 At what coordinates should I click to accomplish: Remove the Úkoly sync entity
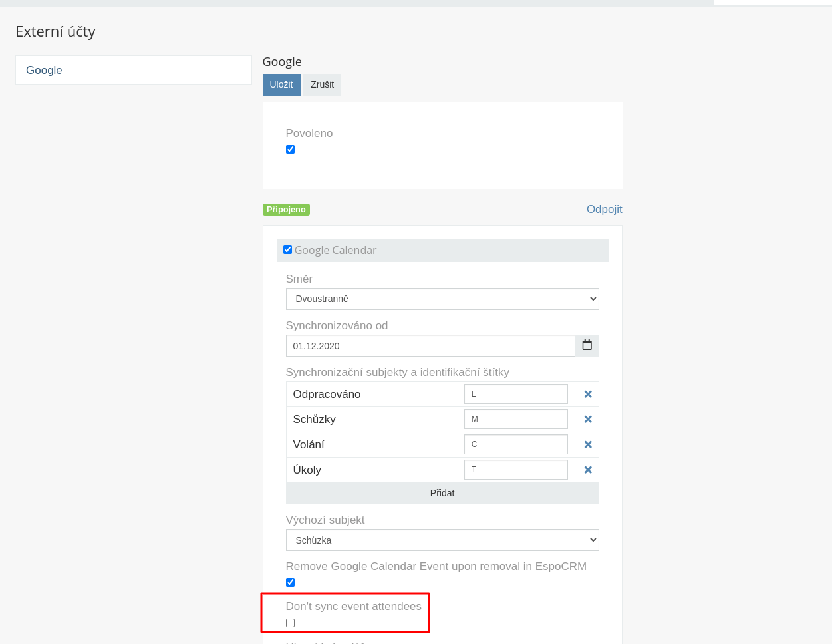pyautogui.click(x=588, y=470)
